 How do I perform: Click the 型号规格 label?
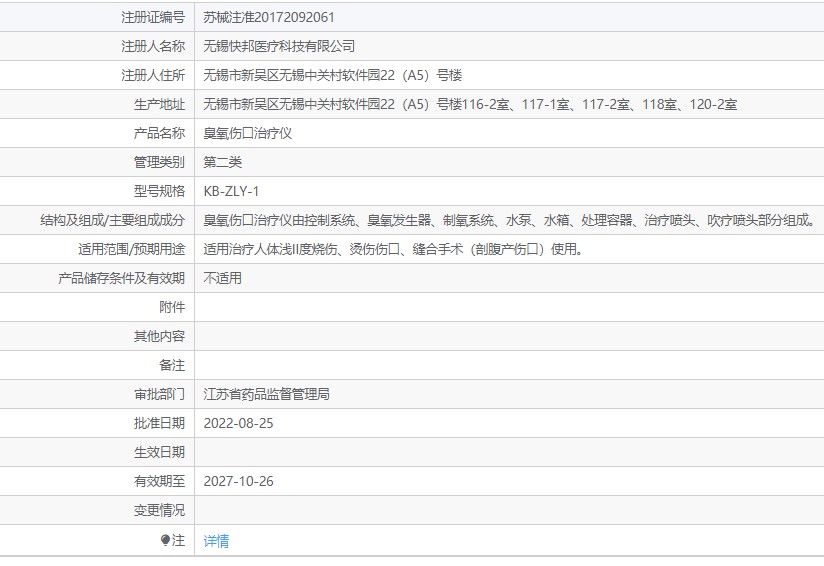click(x=159, y=191)
